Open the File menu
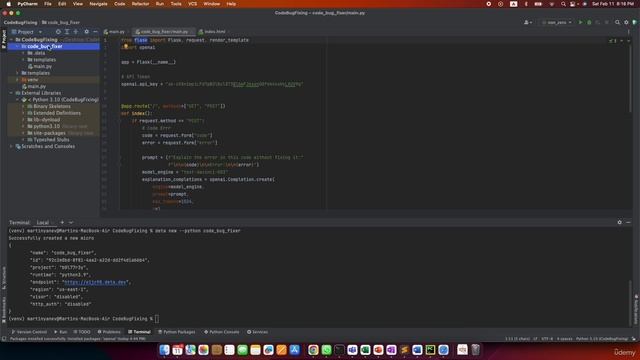 (x=48, y=4)
